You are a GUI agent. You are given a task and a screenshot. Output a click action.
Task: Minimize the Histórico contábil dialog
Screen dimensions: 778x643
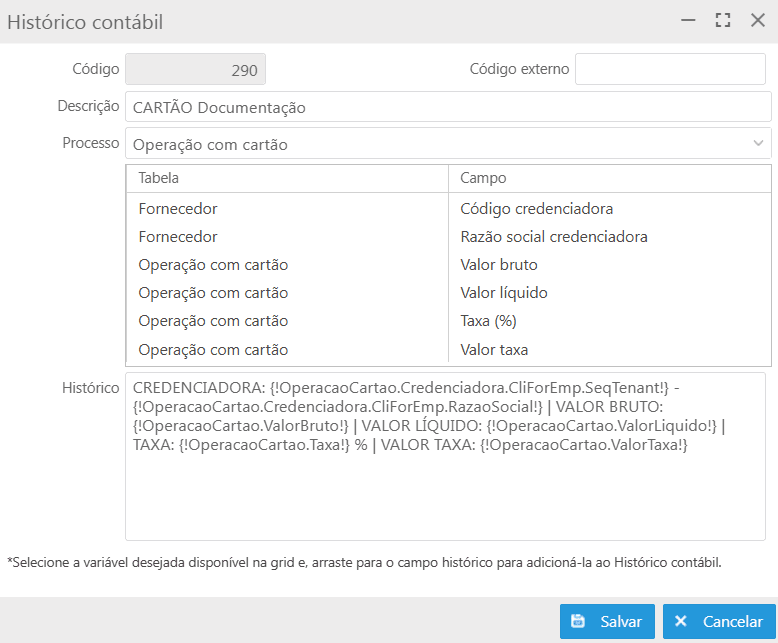point(688,20)
